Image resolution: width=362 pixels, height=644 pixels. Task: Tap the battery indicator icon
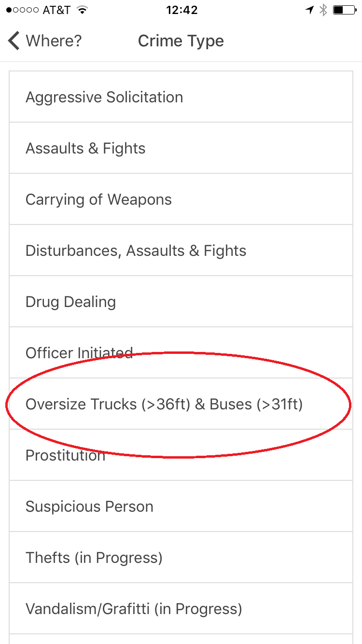(344, 10)
